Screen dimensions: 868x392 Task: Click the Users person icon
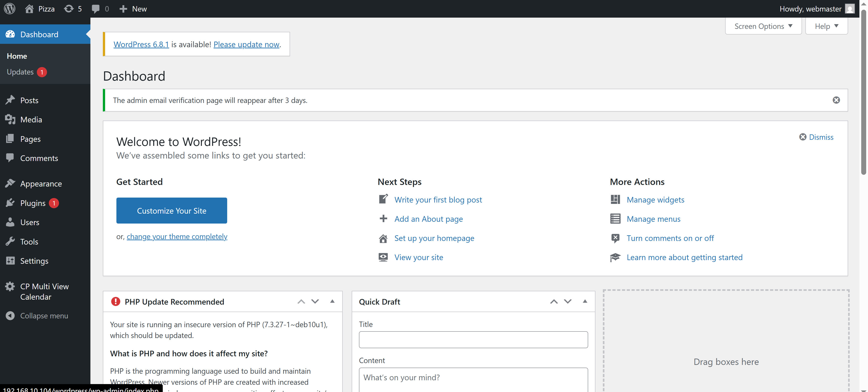10,222
